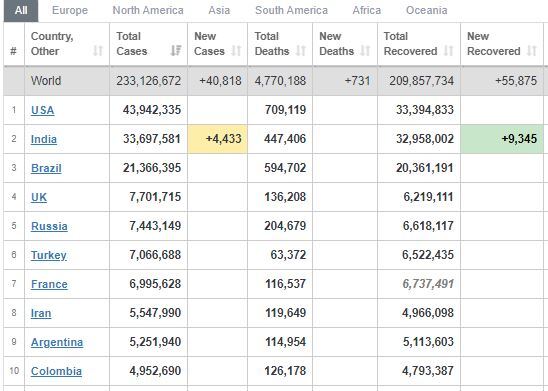The width and height of the screenshot is (548, 391).
Task: Click France total recovered 6,737,491
Action: [x=428, y=284]
